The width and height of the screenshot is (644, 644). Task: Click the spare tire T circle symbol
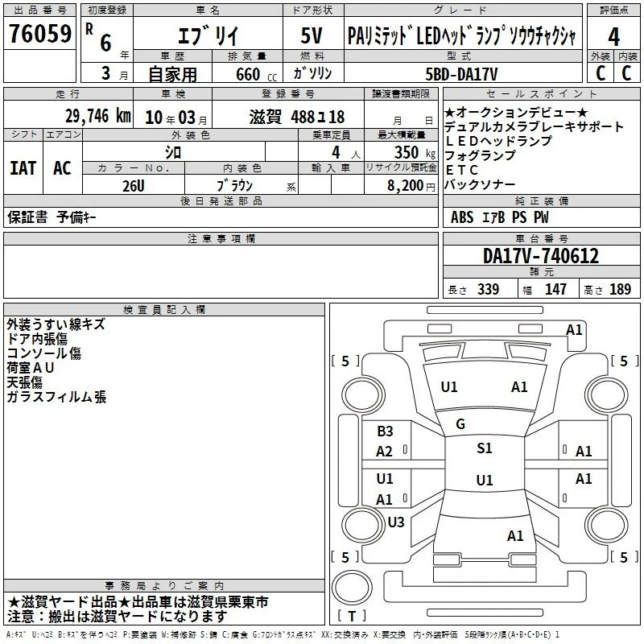[352, 587]
